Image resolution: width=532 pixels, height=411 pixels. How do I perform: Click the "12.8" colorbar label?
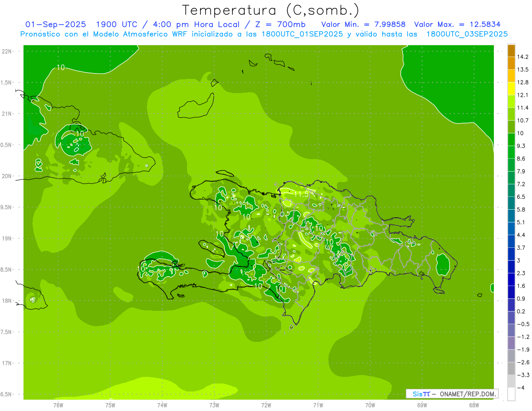(x=523, y=82)
